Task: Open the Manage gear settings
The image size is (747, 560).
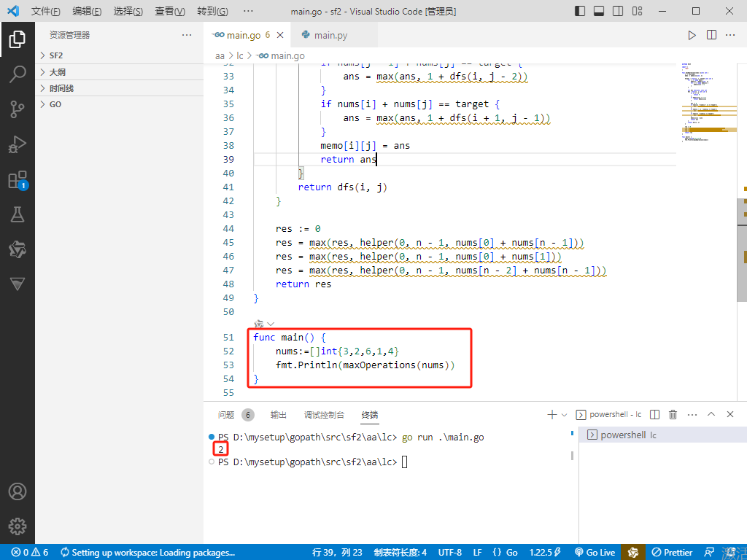Action: point(18,526)
